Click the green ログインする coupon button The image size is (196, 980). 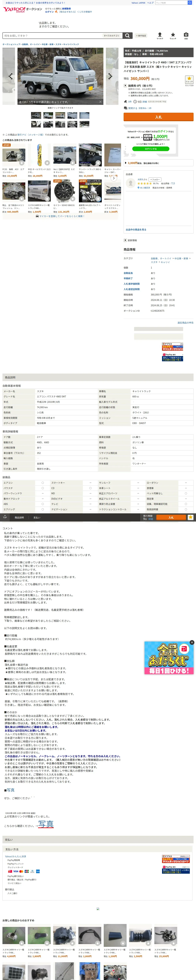pos(151,149)
